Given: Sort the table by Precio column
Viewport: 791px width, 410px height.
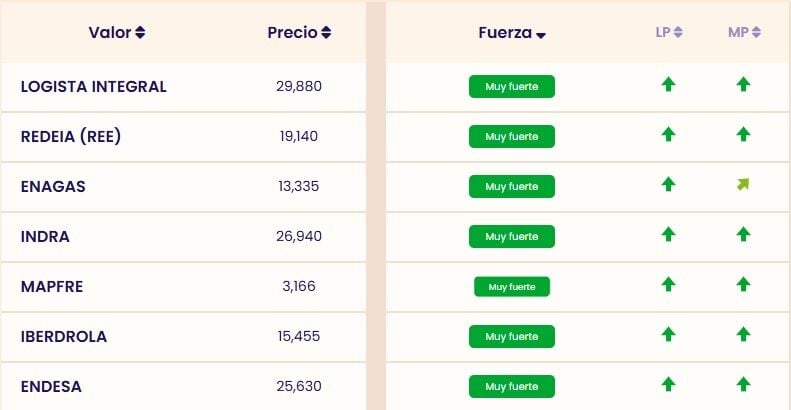Looking at the screenshot, I should (x=299, y=32).
